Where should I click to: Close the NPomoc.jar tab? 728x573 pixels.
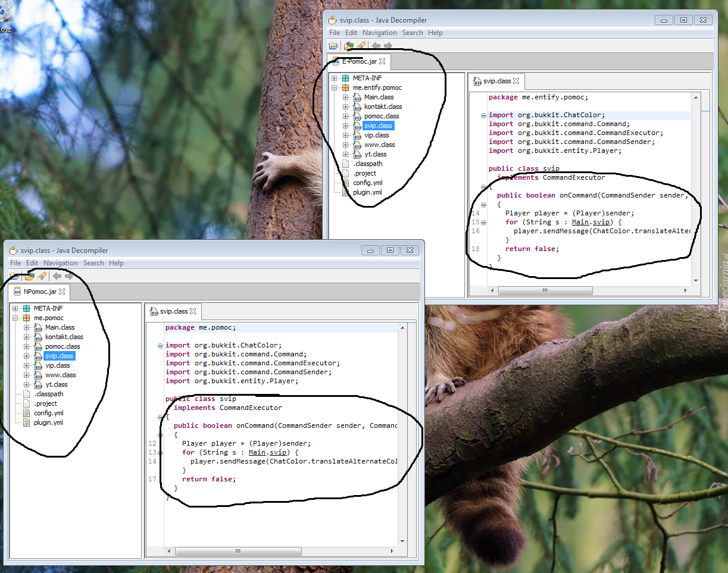click(63, 292)
